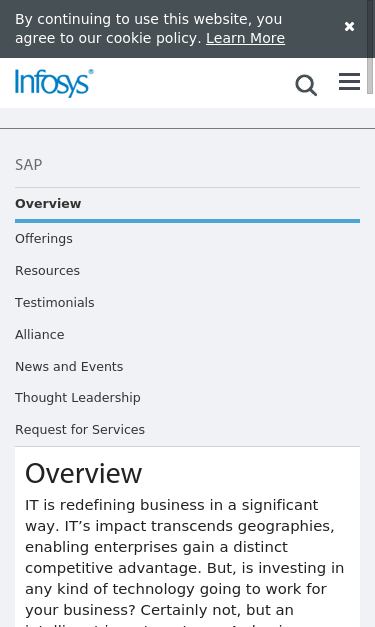Screen dimensions: 375x627
Task: Open the site search magnifier icon
Action: [306, 85]
